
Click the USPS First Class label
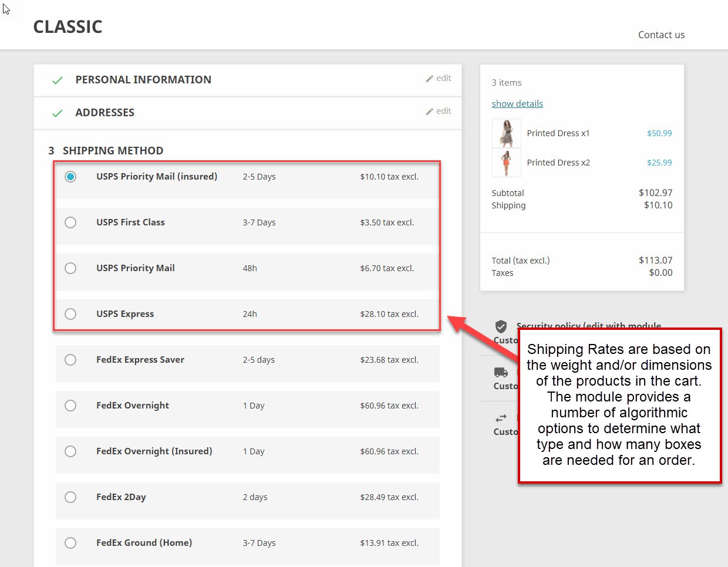click(130, 222)
